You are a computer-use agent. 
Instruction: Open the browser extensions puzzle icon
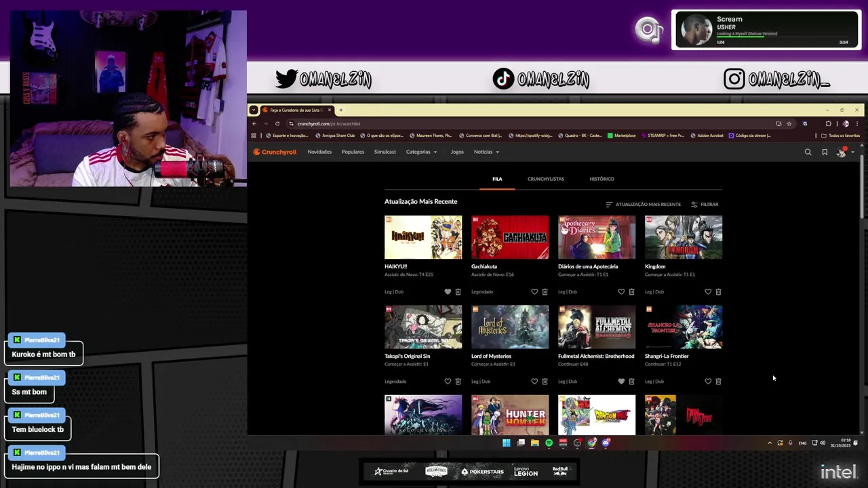[828, 123]
